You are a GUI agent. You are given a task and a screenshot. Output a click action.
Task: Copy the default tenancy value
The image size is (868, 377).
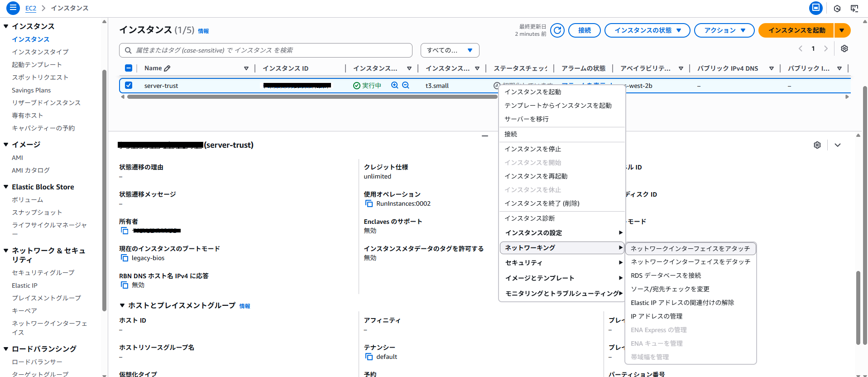[x=369, y=357]
